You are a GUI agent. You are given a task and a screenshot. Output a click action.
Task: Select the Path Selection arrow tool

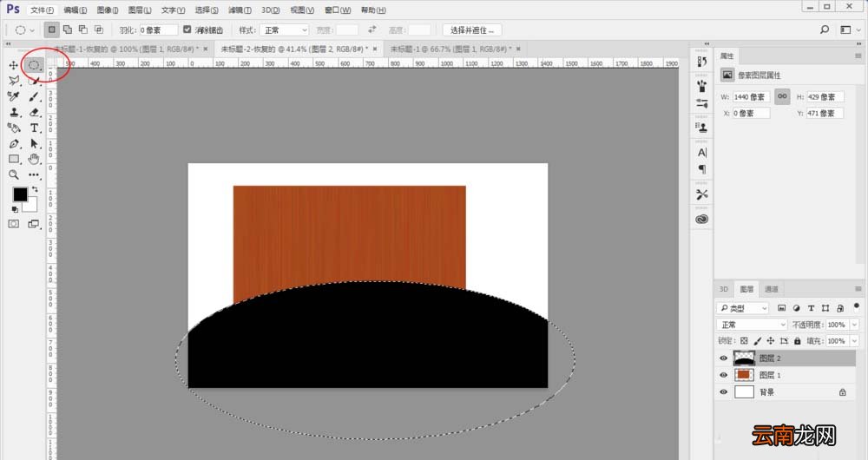click(x=34, y=144)
